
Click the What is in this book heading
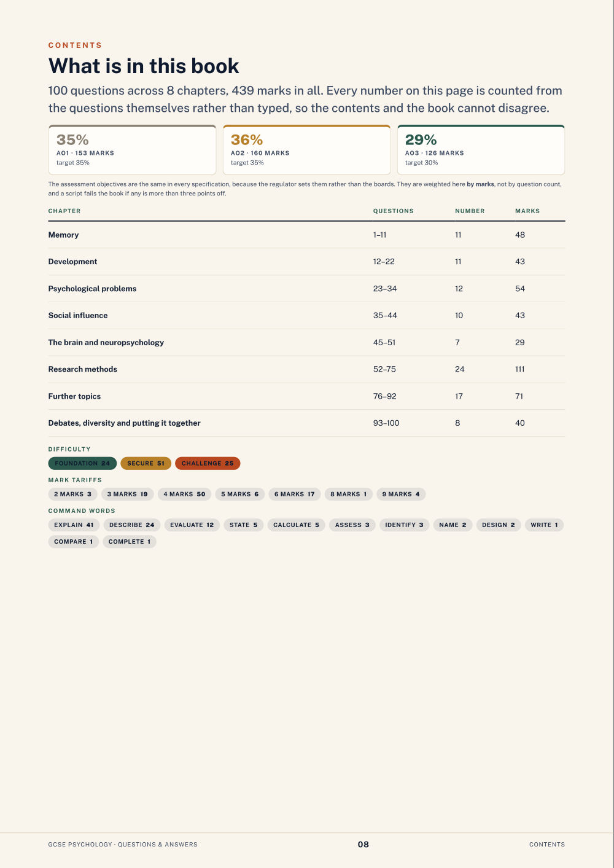click(144, 66)
